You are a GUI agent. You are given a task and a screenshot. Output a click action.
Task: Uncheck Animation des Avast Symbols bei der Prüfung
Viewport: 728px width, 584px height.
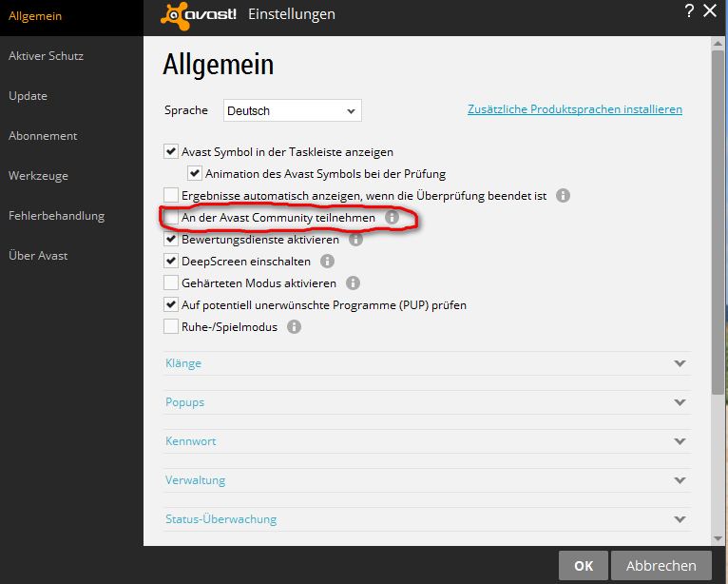pos(195,173)
